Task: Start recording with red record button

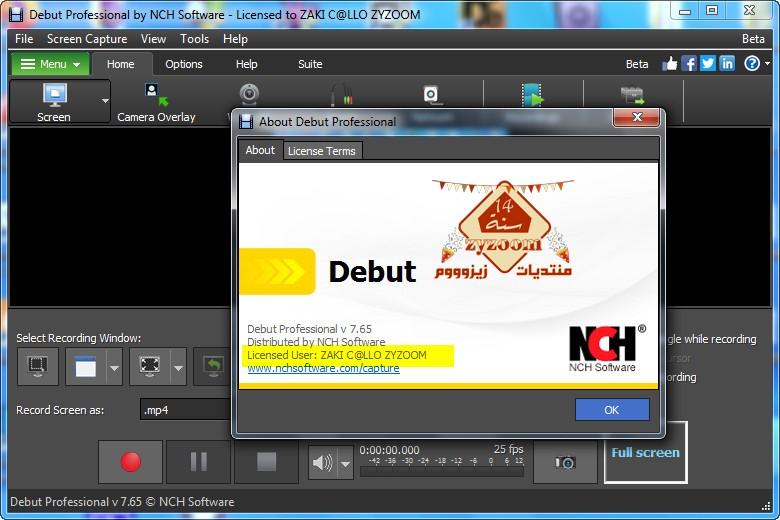Action: coord(130,462)
